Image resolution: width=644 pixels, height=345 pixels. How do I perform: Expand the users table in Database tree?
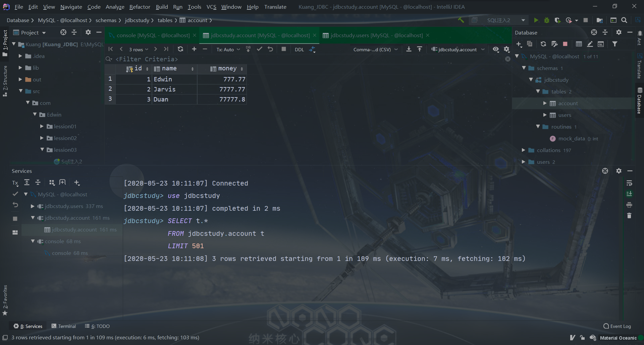click(x=545, y=115)
